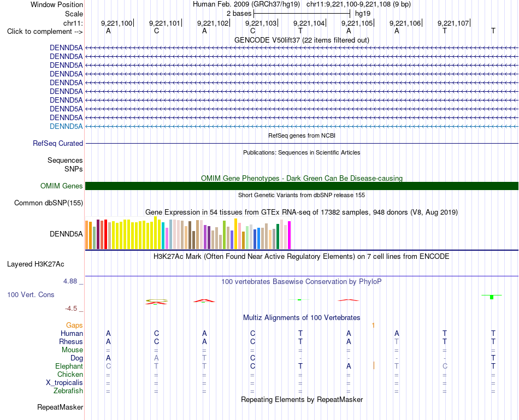Image resolution: width=519 pixels, height=420 pixels.
Task: Click the DENND5A label beside GTEx bar chart
Action: tap(66, 234)
